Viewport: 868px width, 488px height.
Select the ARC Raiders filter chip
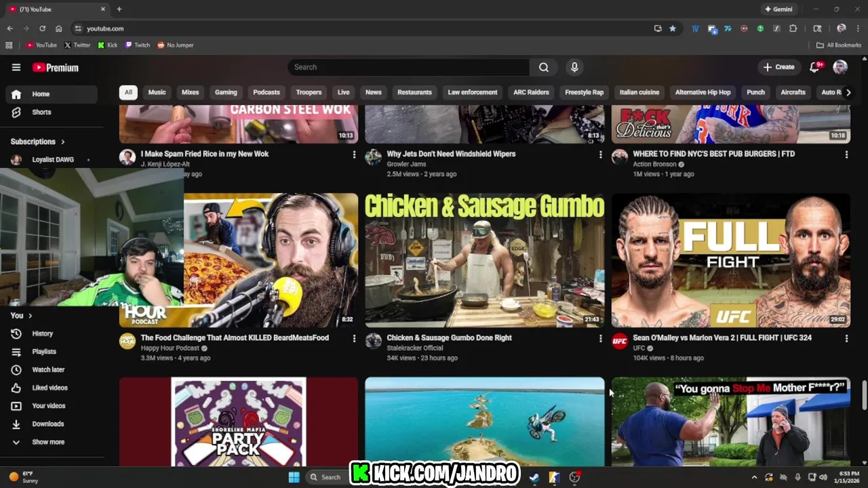click(531, 93)
